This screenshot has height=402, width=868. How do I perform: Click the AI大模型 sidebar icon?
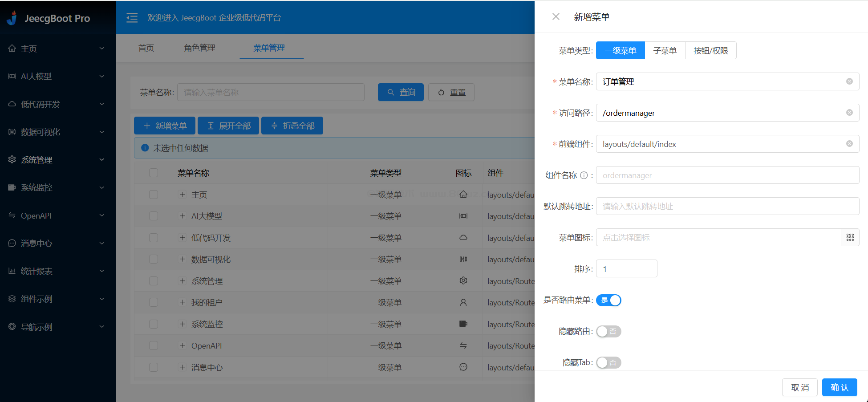(12, 77)
